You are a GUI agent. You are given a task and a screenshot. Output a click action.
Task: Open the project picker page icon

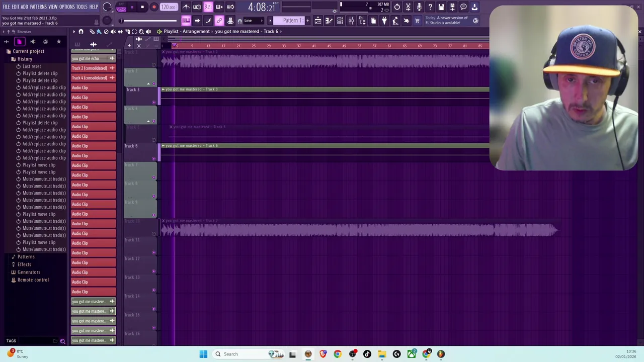(x=373, y=21)
